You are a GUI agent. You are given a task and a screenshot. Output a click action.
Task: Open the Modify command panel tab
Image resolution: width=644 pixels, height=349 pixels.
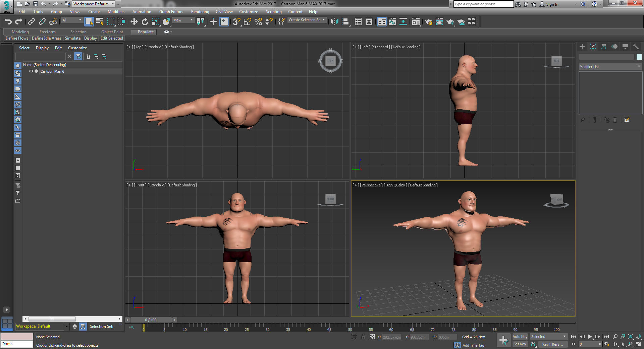click(x=593, y=47)
